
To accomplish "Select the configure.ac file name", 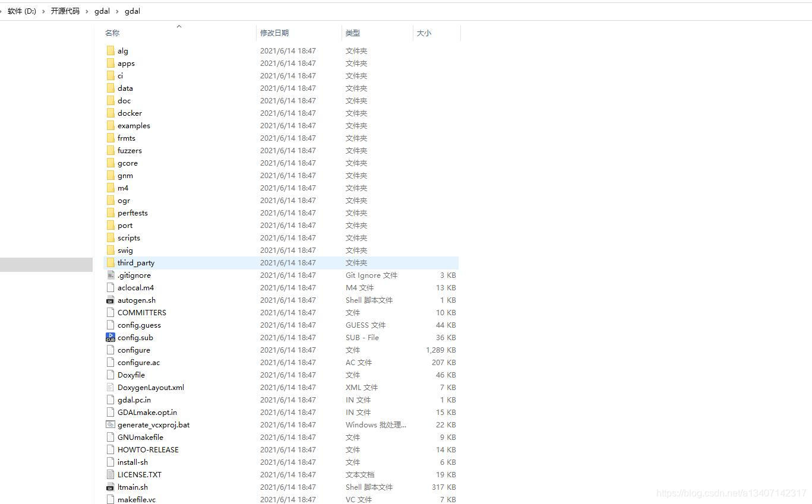I will point(138,363).
